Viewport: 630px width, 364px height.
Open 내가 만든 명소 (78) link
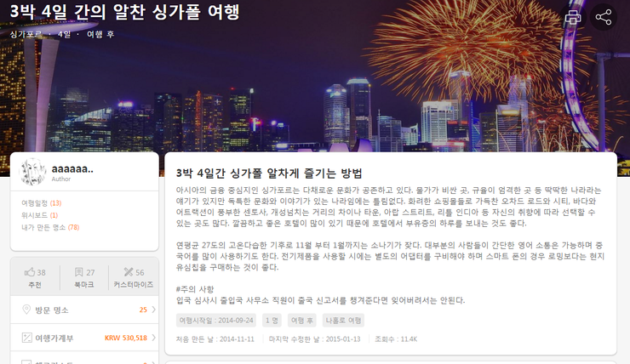[x=50, y=227]
